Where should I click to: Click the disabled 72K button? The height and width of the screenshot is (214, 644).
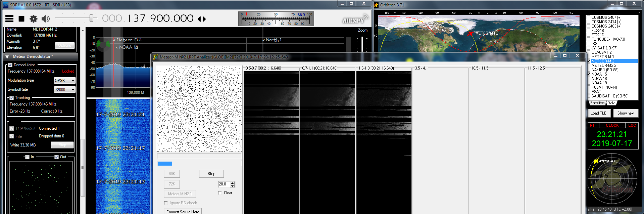coord(172,184)
